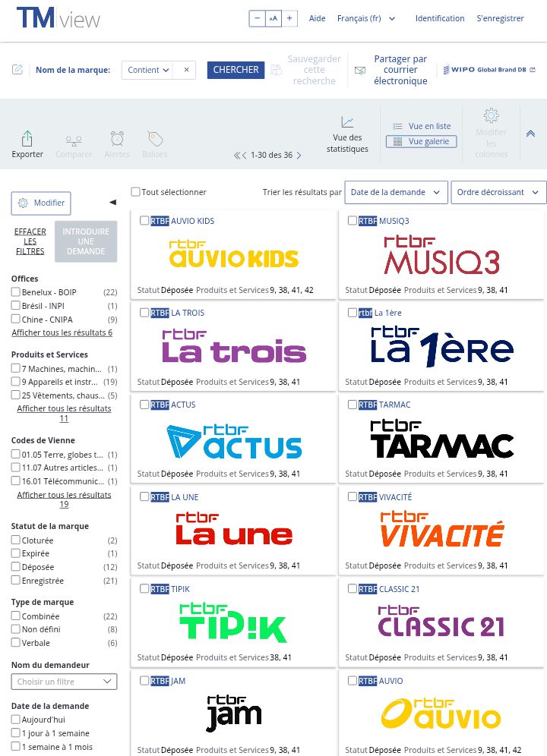The image size is (547, 756).
Task: Check the Brésil - INPI office filter
Action: coord(16,305)
